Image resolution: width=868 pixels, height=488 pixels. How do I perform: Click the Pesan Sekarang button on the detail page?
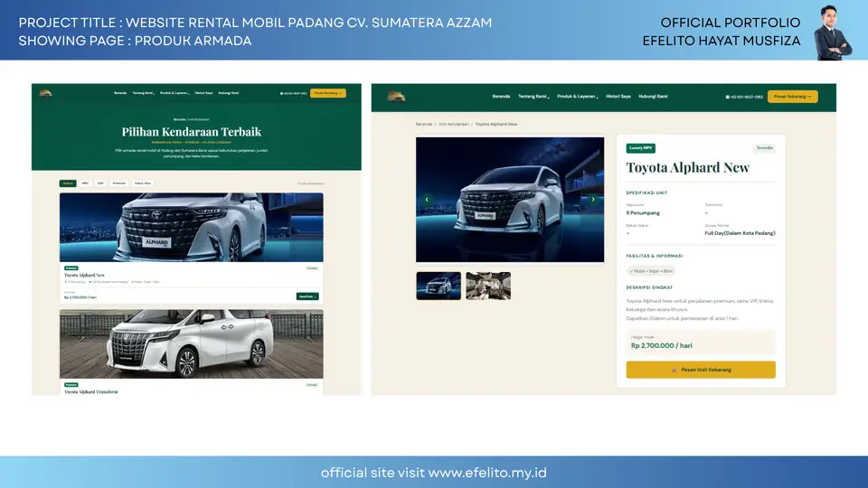point(792,97)
